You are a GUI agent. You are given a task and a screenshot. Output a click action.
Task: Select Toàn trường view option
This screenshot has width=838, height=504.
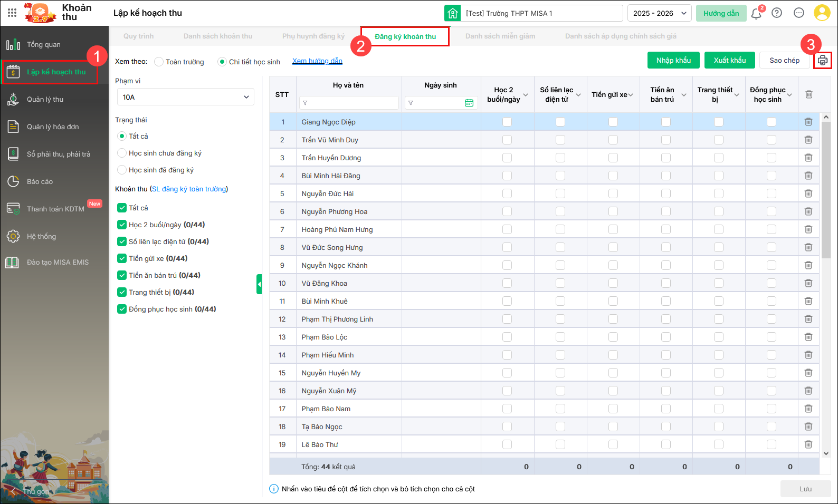coord(159,62)
